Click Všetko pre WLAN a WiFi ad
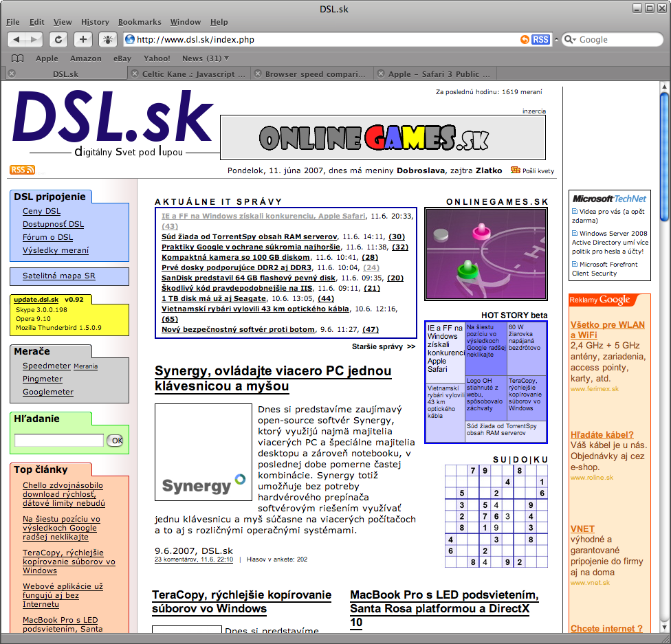This screenshot has height=644, width=671. tap(607, 330)
